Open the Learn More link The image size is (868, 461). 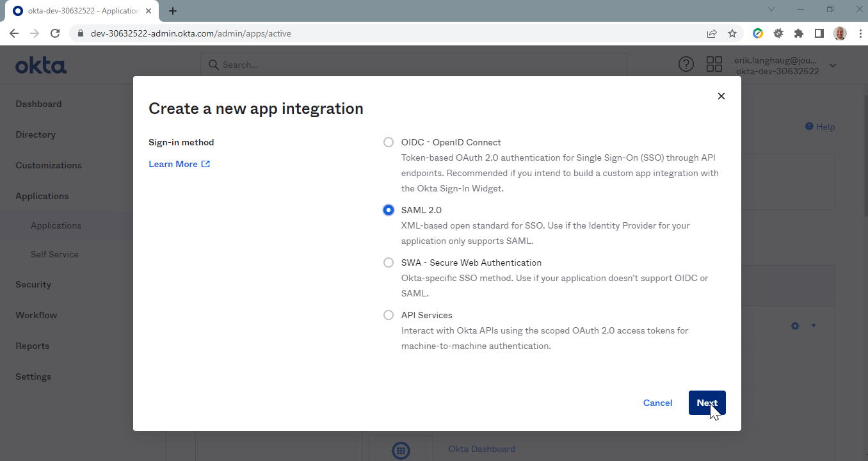point(179,164)
